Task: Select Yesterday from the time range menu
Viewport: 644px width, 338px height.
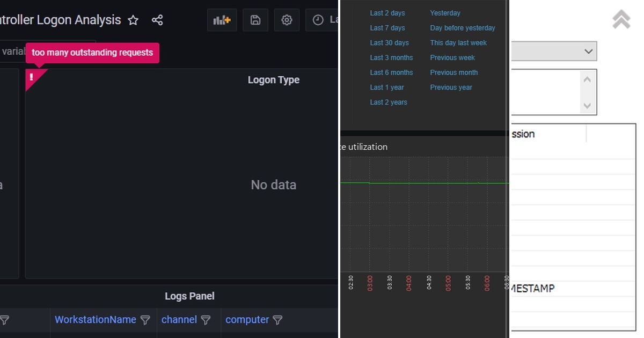Action: [x=446, y=12]
